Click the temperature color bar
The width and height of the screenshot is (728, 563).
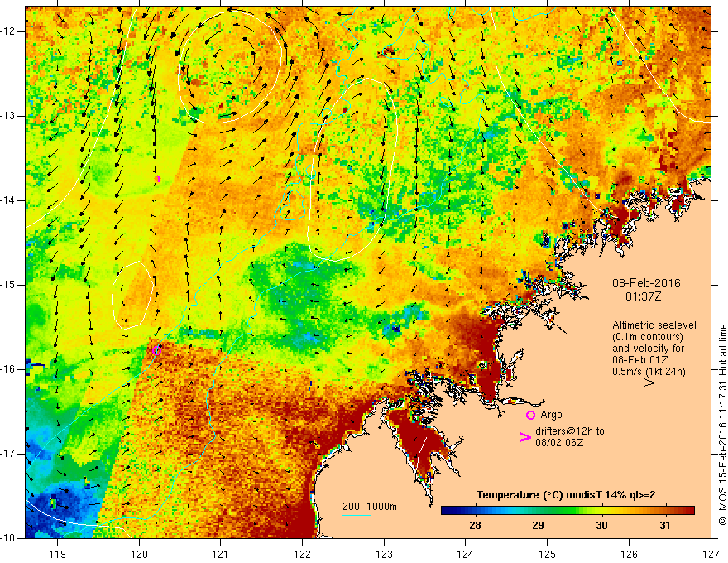click(x=568, y=511)
